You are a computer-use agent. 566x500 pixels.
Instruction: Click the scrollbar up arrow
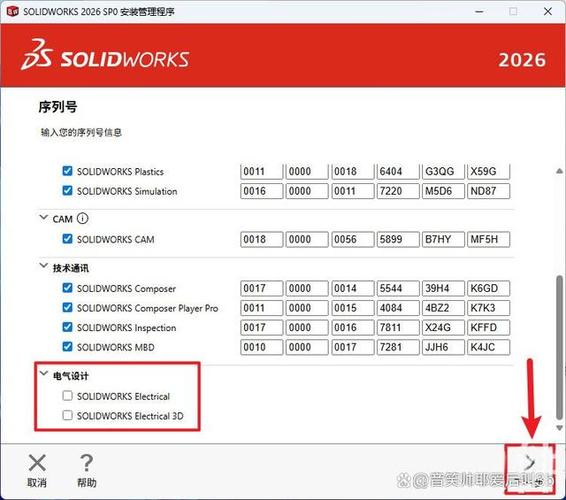pos(560,171)
